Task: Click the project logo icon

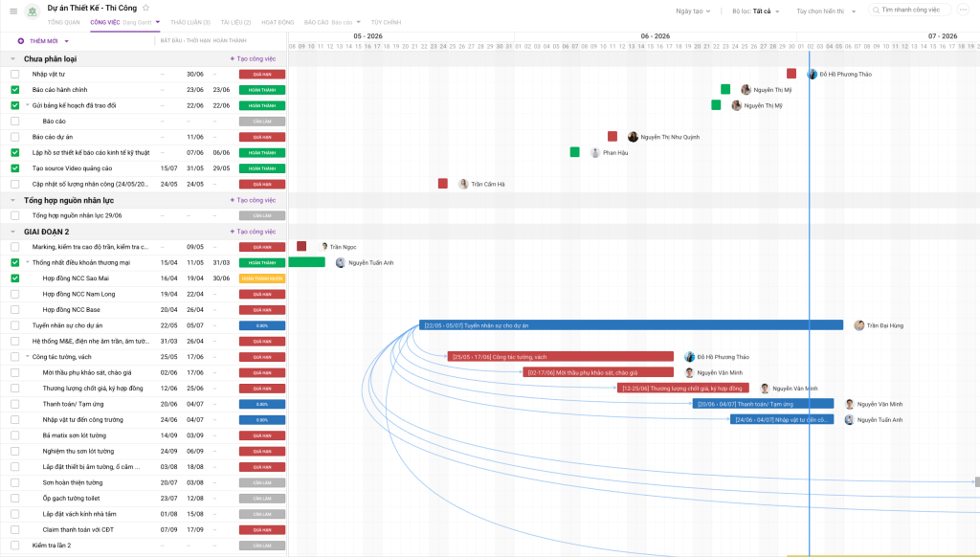Action: [x=33, y=11]
